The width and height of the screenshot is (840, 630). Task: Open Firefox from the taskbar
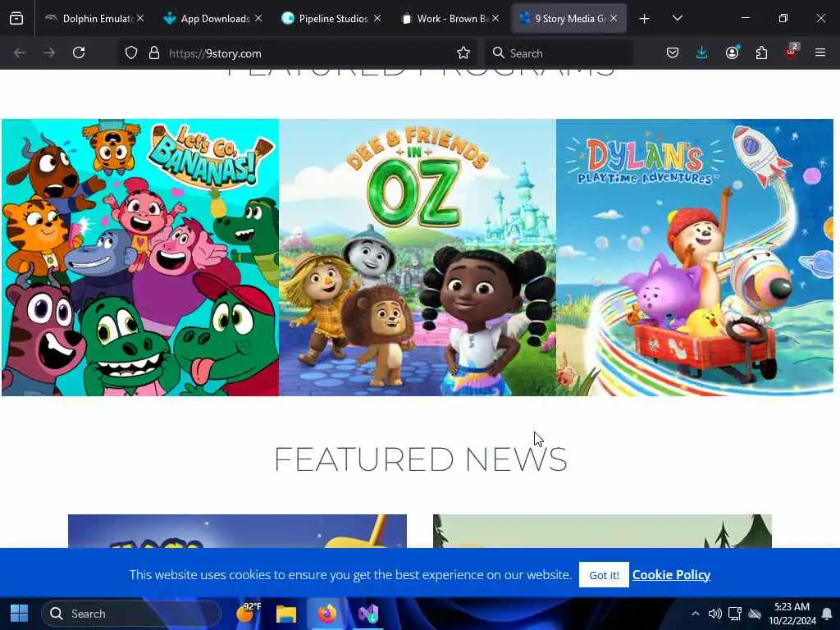[326, 614]
